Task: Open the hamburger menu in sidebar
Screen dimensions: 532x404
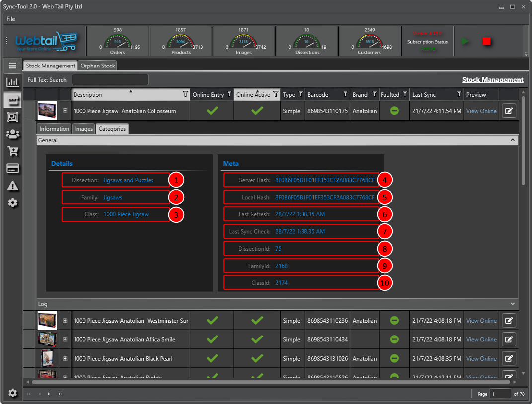Action: coord(13,66)
